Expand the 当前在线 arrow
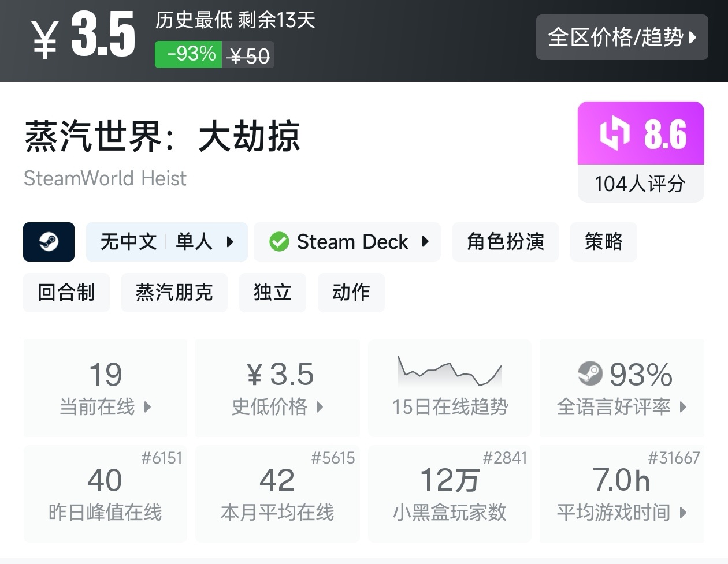The width and height of the screenshot is (728, 564). 147,407
